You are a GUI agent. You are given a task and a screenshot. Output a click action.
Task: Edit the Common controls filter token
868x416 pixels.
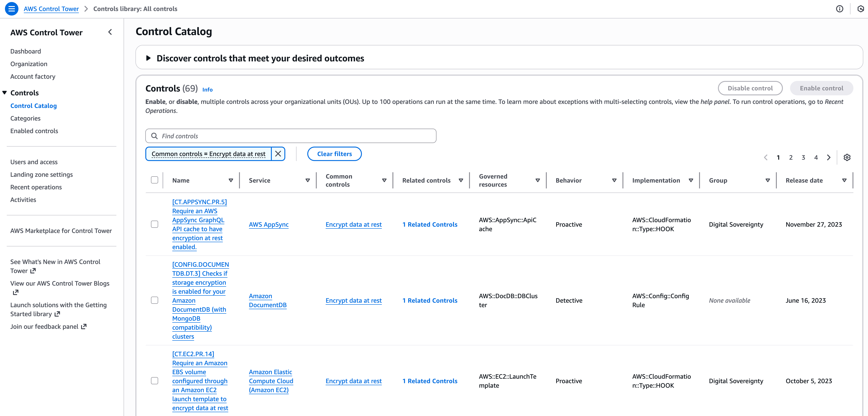point(208,154)
